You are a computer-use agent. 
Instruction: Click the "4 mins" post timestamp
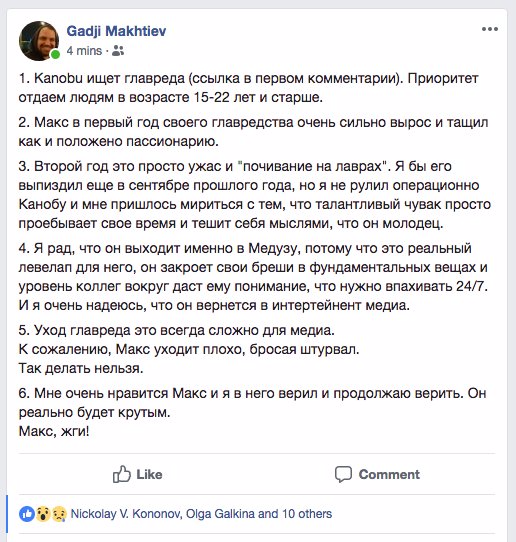(x=84, y=51)
